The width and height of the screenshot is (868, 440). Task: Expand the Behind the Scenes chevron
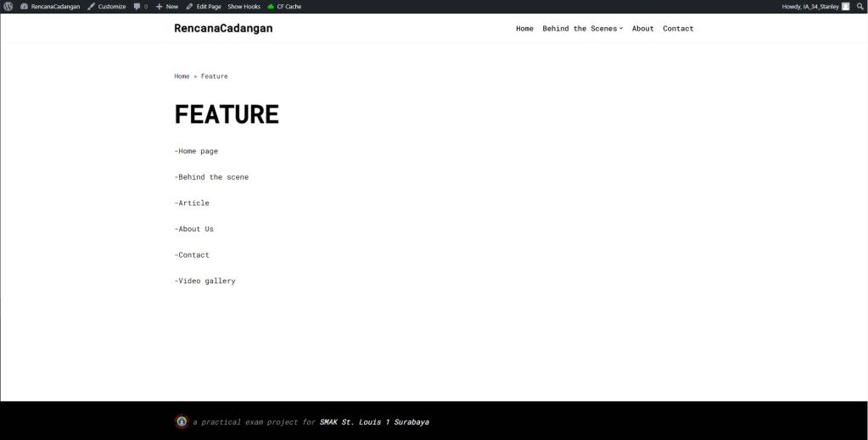pyautogui.click(x=621, y=29)
